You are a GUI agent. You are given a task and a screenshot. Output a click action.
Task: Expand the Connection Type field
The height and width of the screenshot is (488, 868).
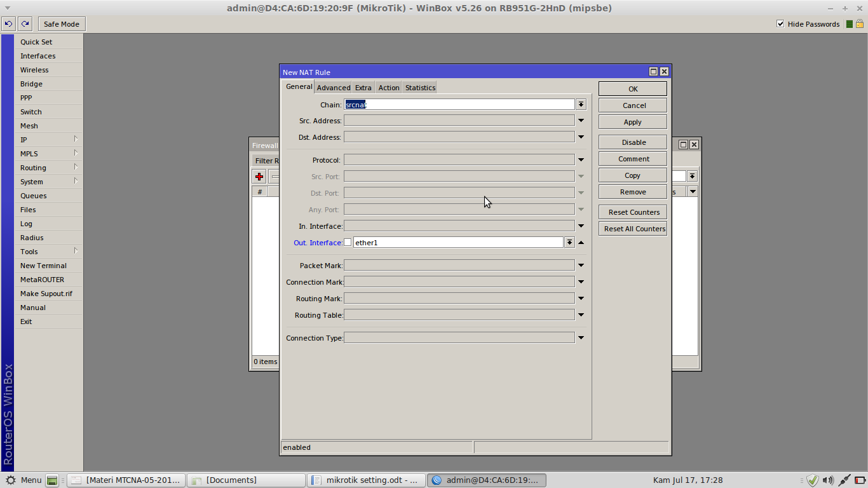point(581,337)
